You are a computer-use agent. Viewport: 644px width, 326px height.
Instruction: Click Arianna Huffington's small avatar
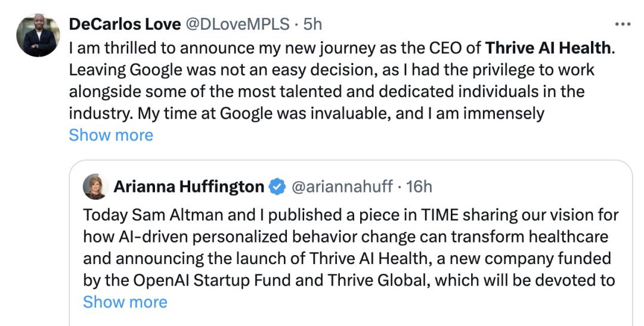[95, 187]
